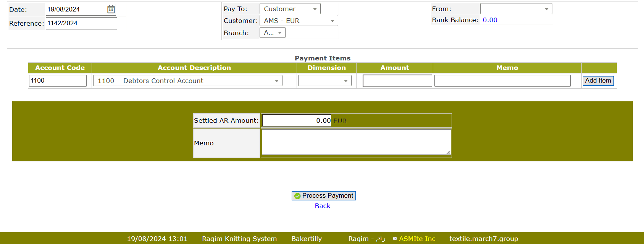
Task: Click the Add Item button
Action: click(598, 81)
